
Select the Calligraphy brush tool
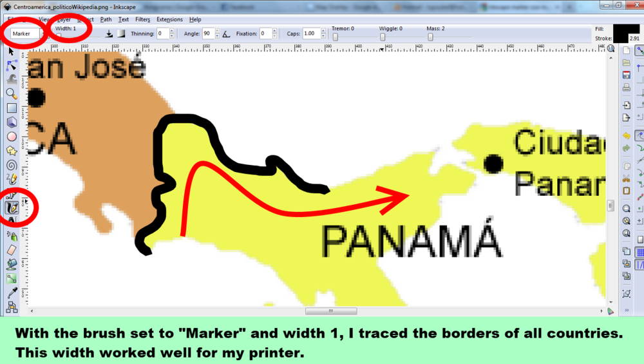click(x=12, y=207)
